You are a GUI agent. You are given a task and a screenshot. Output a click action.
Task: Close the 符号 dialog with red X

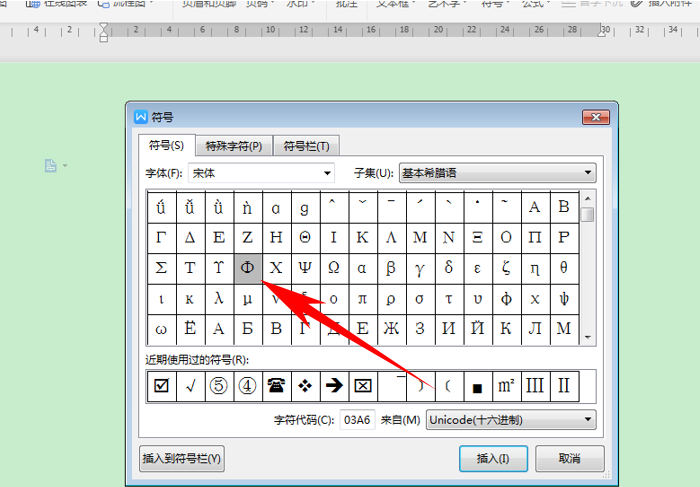[596, 117]
